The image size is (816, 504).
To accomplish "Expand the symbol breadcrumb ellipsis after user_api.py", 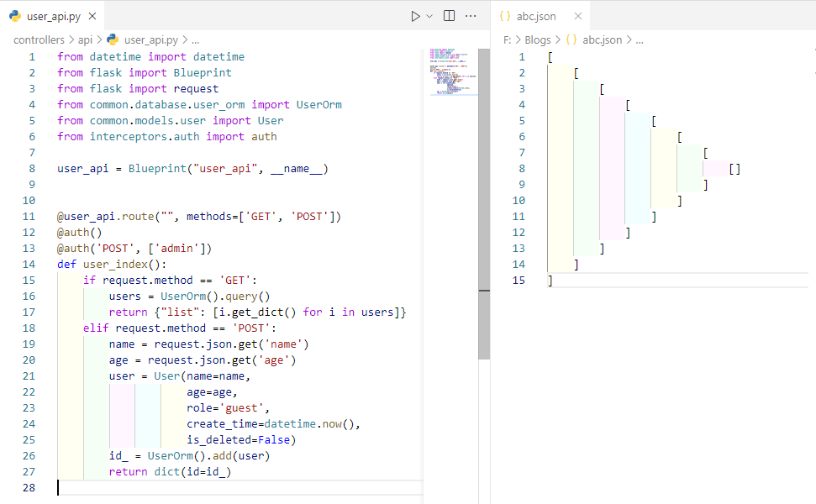I will point(195,40).
